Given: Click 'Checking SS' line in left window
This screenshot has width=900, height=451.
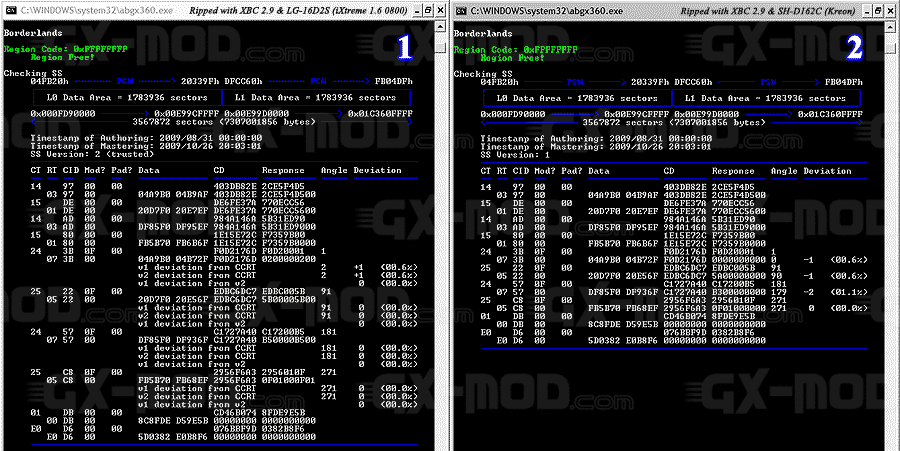Looking at the screenshot, I should pos(33,73).
